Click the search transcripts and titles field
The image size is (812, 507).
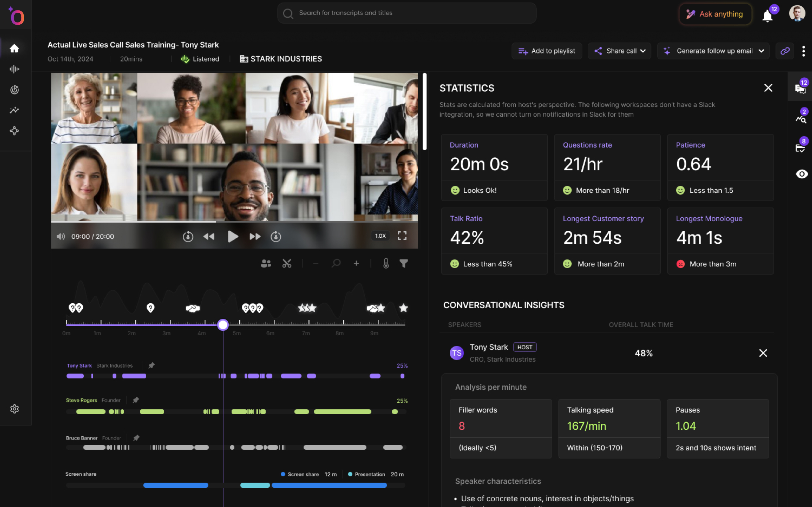click(407, 13)
